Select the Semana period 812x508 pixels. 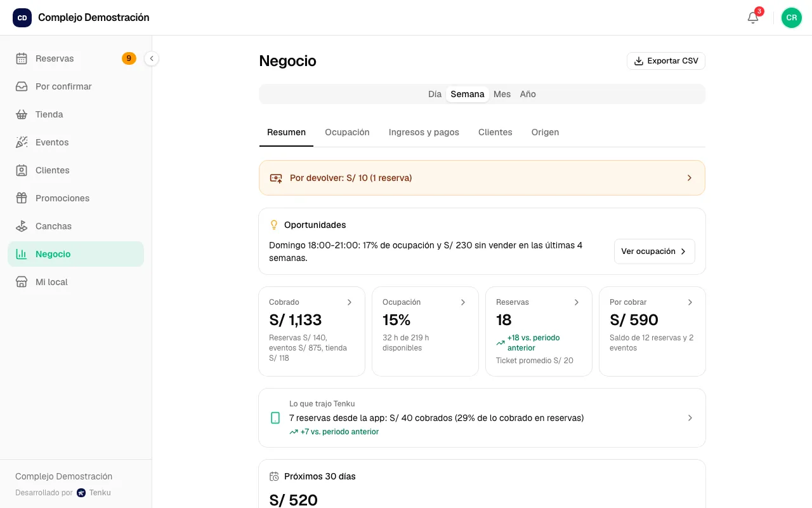[468, 94]
